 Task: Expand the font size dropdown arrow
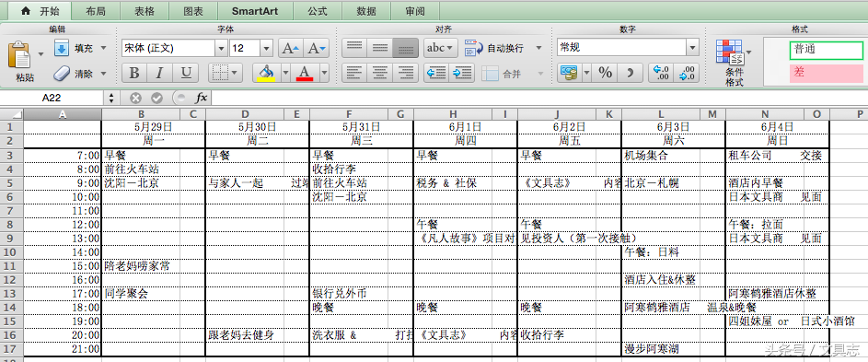tap(266, 48)
